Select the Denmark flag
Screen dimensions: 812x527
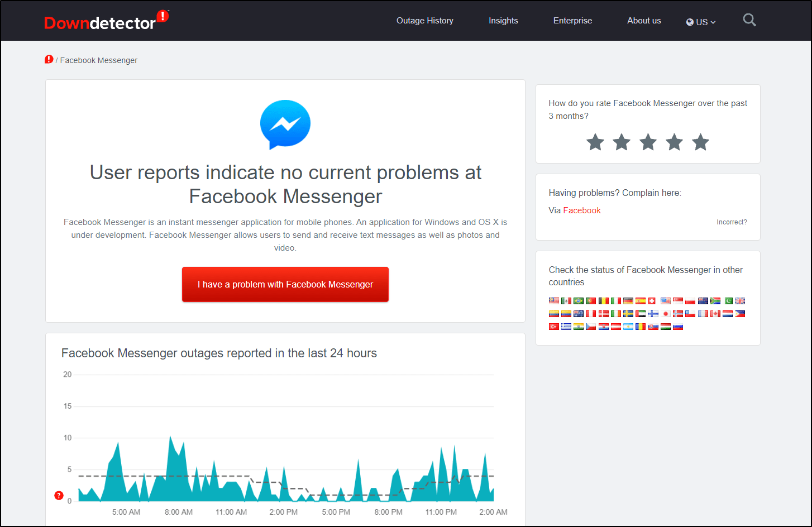(604, 314)
